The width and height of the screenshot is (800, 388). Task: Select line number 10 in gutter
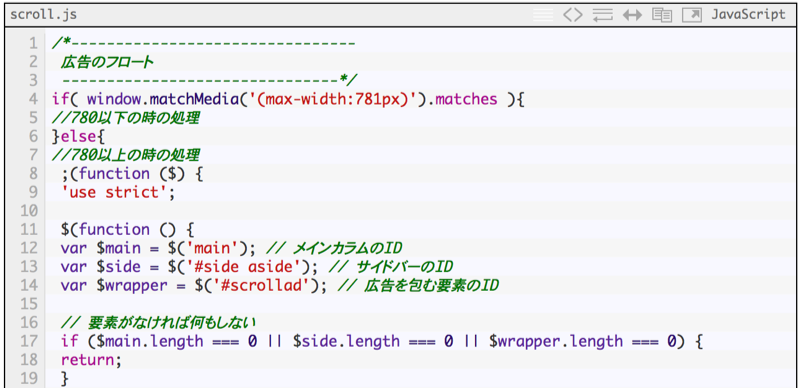click(x=30, y=210)
